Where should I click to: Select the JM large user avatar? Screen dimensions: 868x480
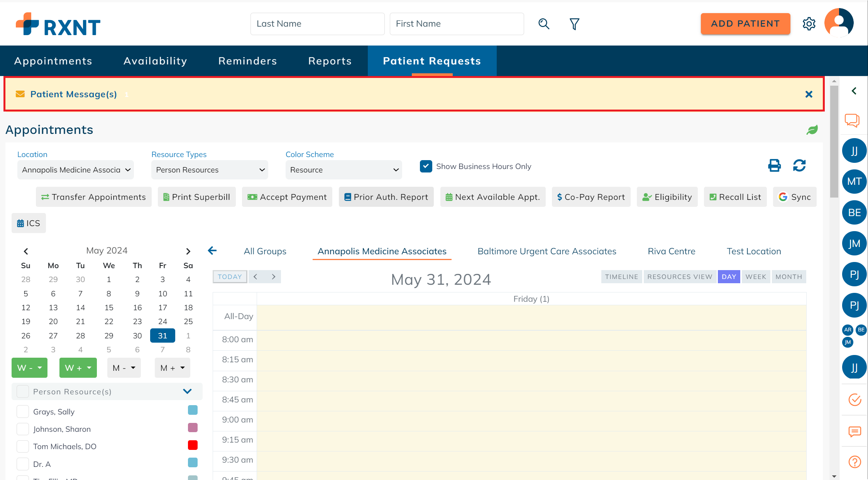point(854,243)
